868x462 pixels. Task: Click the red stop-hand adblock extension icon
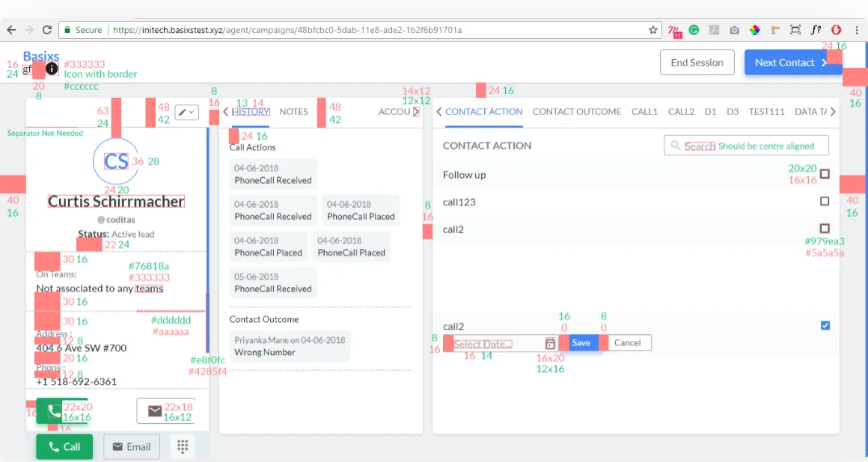(x=837, y=30)
